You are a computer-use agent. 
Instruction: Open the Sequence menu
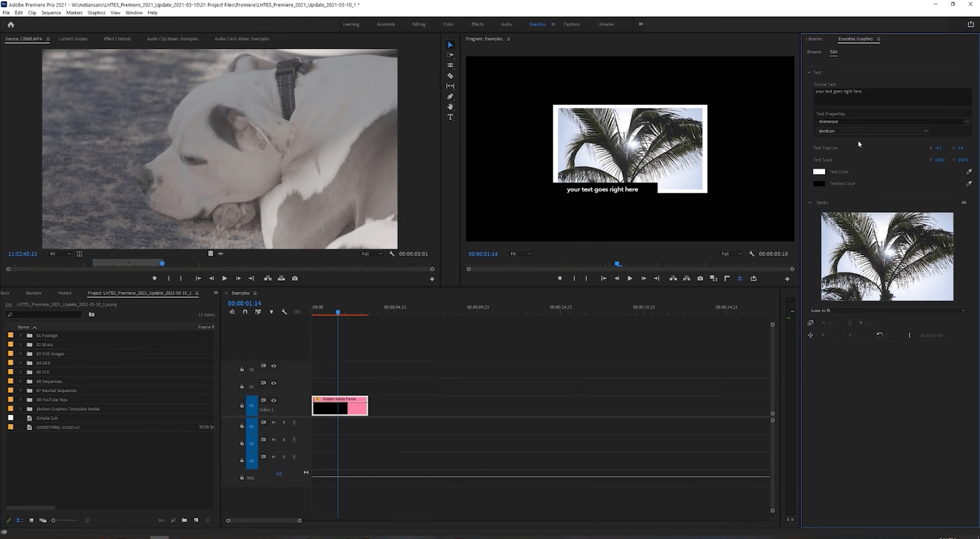pyautogui.click(x=50, y=12)
